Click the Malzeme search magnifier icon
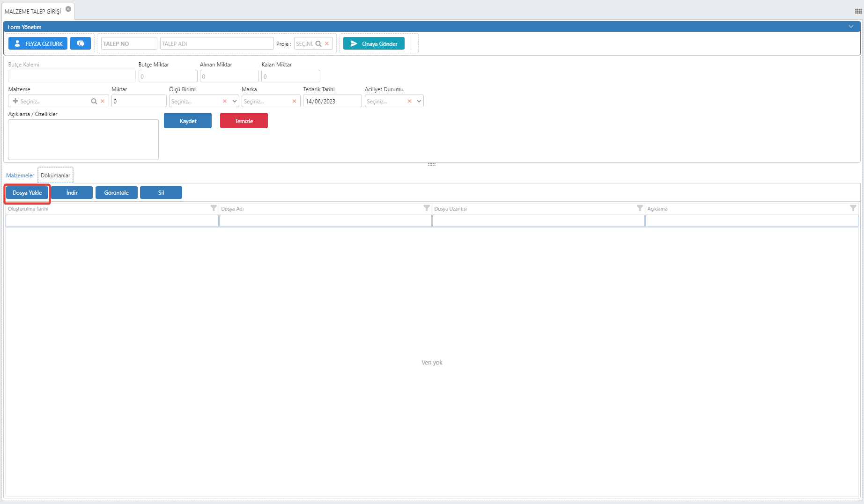This screenshot has height=504, width=864. point(94,101)
